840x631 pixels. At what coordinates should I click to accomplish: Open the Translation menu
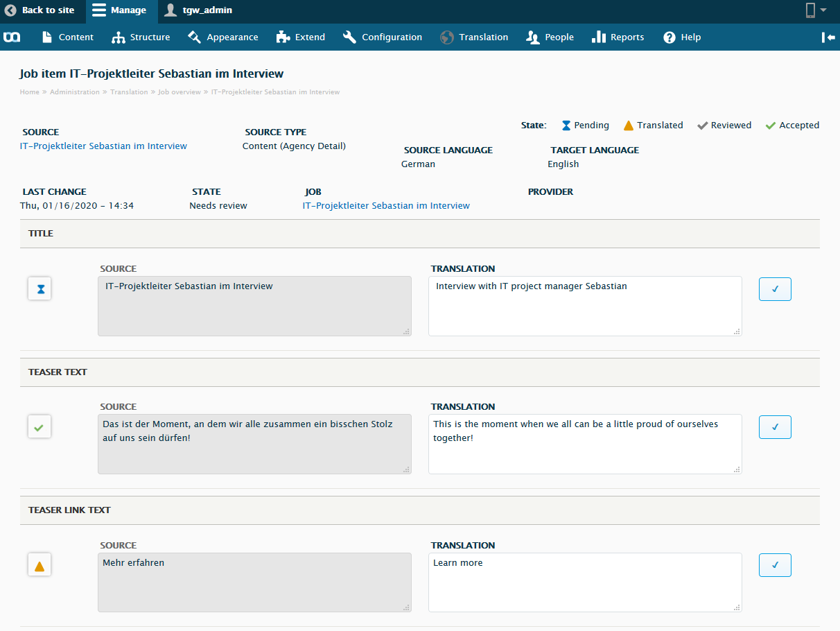click(x=474, y=37)
